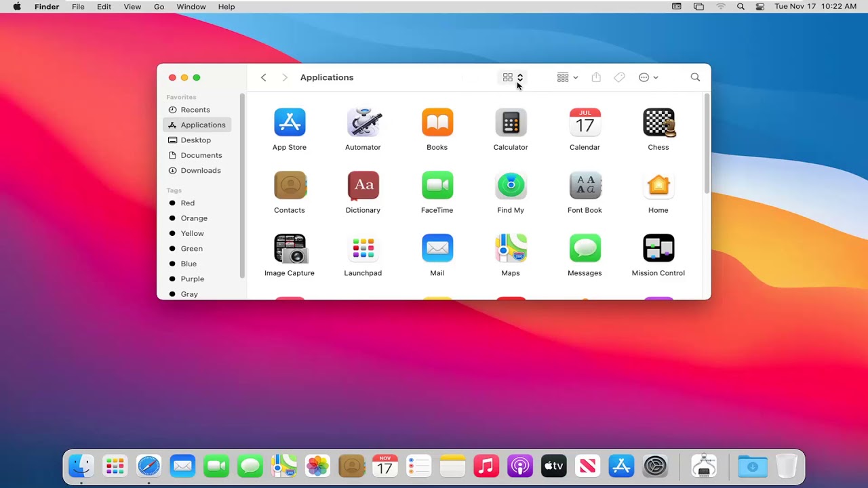868x488 pixels.
Task: Open the grouping options dropdown
Action: tap(567, 77)
